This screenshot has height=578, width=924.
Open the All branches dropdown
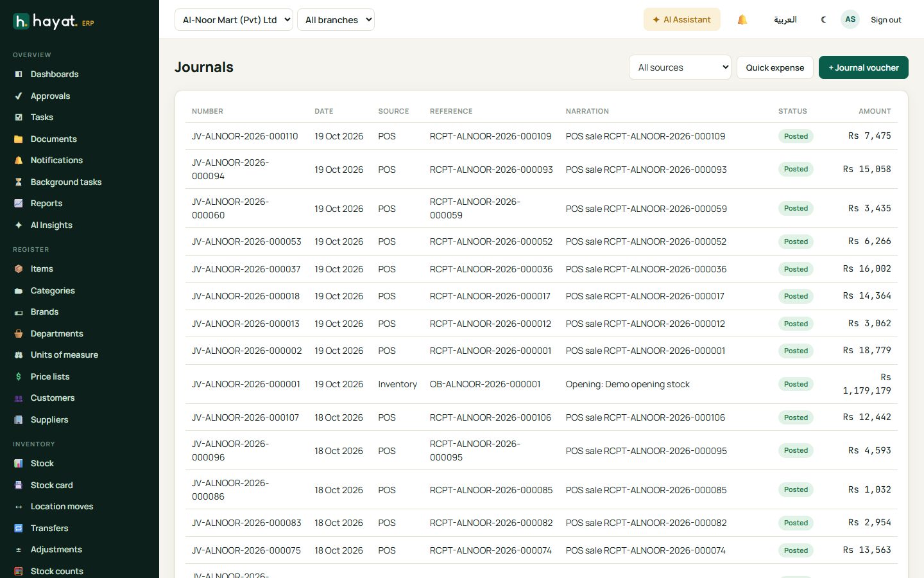coord(336,20)
